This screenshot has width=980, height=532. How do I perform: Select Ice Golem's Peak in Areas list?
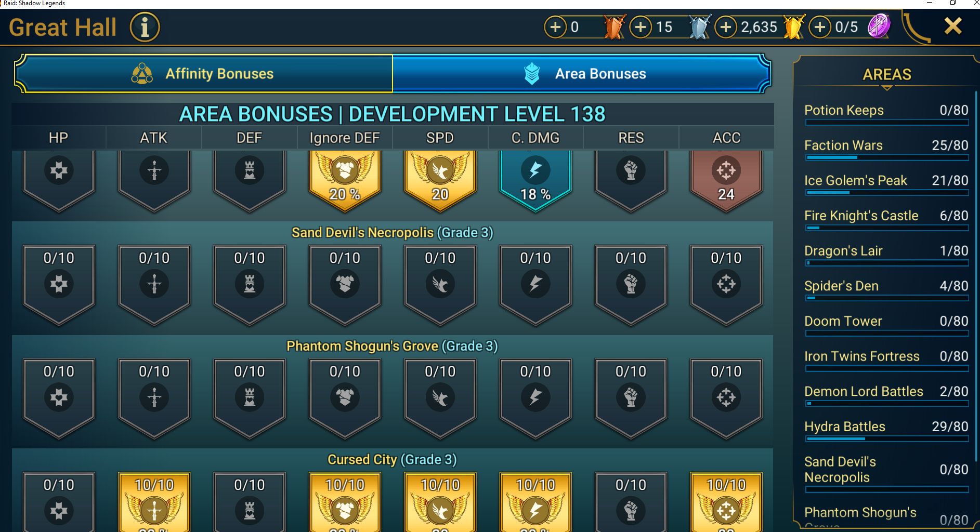click(x=886, y=184)
